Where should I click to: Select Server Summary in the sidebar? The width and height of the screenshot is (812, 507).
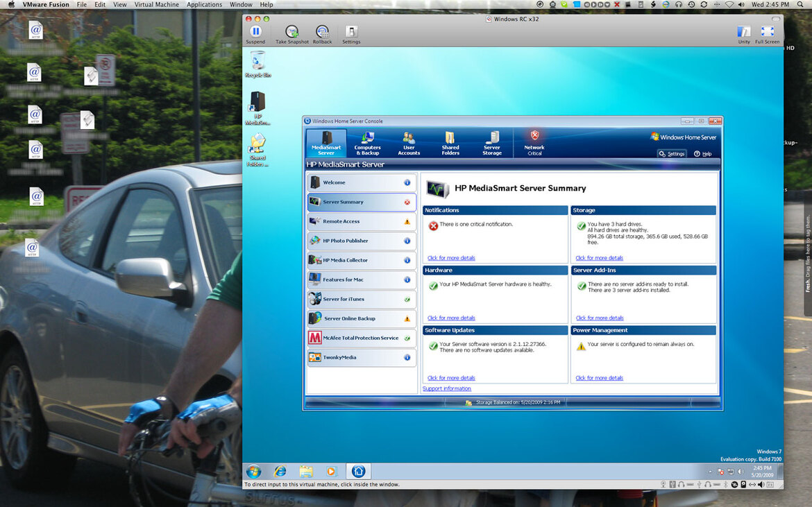362,202
